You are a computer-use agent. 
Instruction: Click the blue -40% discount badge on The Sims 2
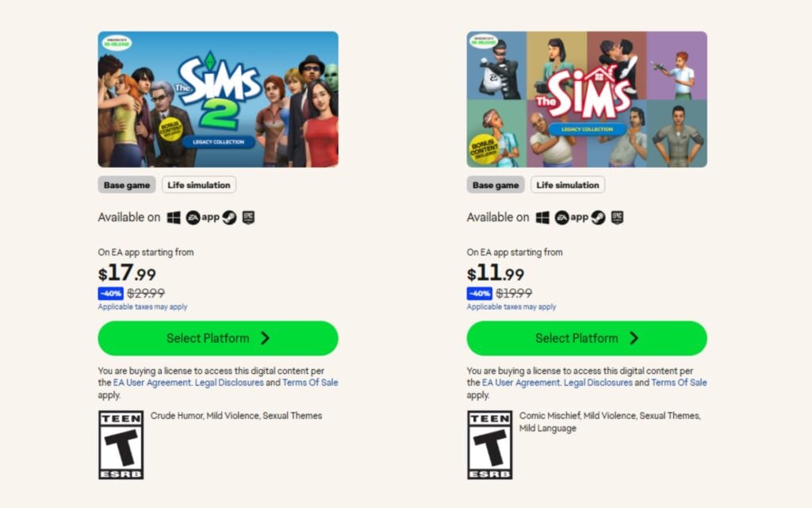[x=110, y=293]
